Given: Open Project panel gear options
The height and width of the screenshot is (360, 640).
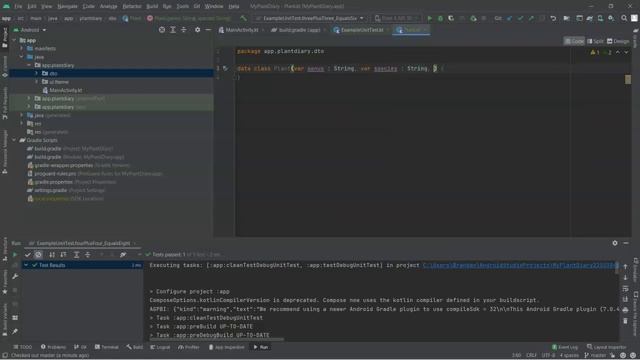Looking at the screenshot, I should tap(198, 30).
